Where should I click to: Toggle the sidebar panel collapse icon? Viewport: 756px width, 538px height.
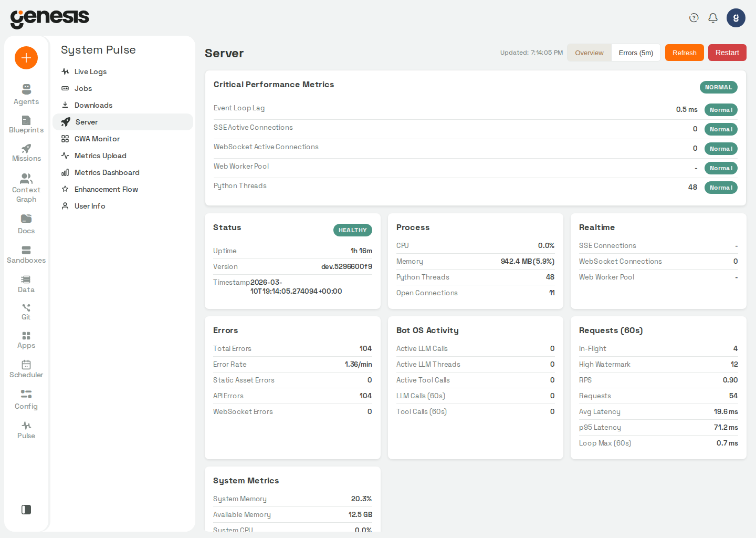[x=26, y=510]
